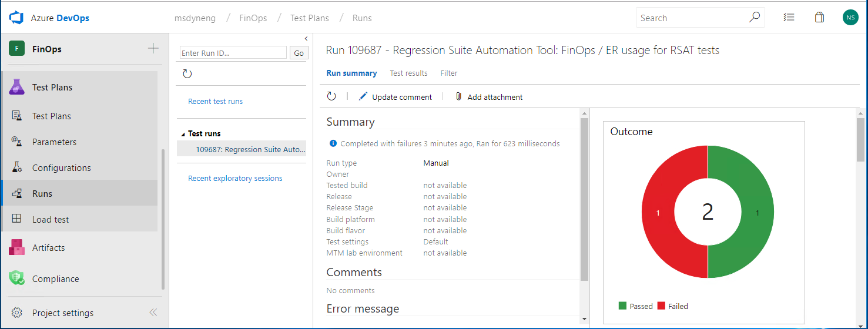Open the Filter tab
Screen dimensions: 868x329
pos(449,73)
